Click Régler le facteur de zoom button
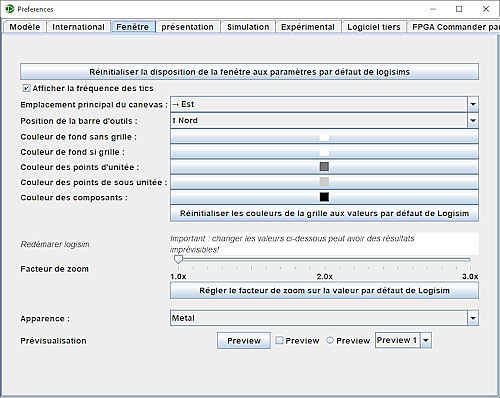Screen dimensions: 500x398 [324, 290]
